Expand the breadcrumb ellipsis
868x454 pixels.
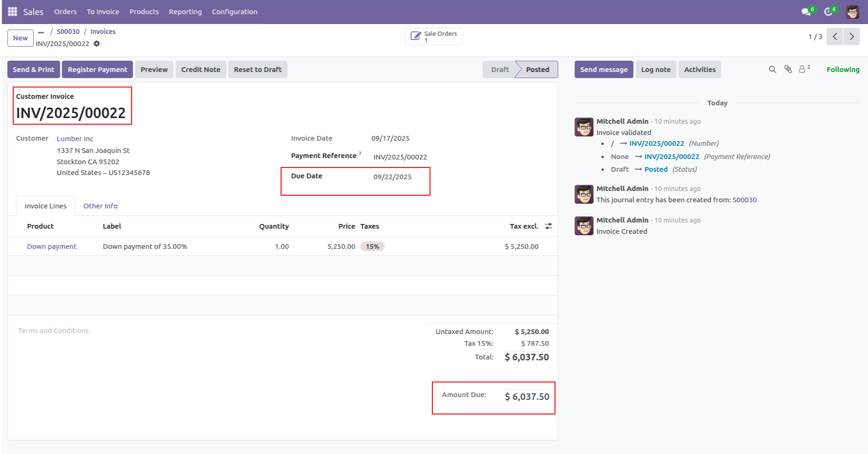pyautogui.click(x=41, y=32)
